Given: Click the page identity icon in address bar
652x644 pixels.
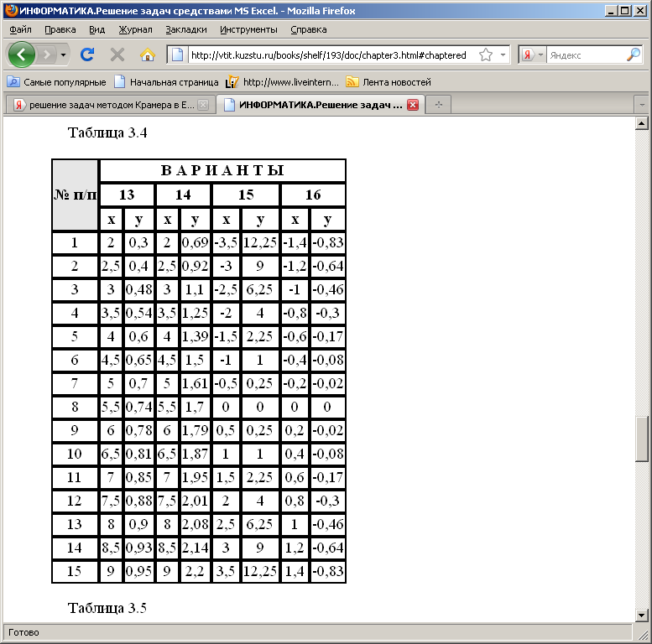Looking at the screenshot, I should pyautogui.click(x=178, y=55).
